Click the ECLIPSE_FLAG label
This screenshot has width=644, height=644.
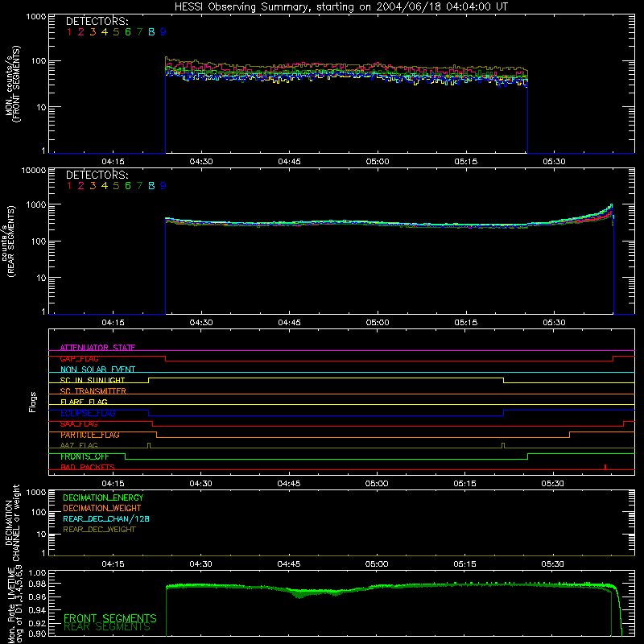88,413
